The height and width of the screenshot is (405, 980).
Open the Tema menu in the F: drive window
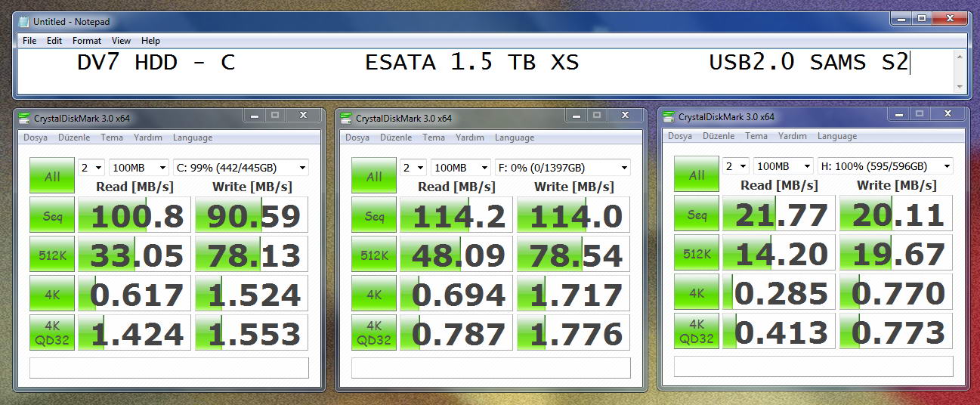(434, 138)
